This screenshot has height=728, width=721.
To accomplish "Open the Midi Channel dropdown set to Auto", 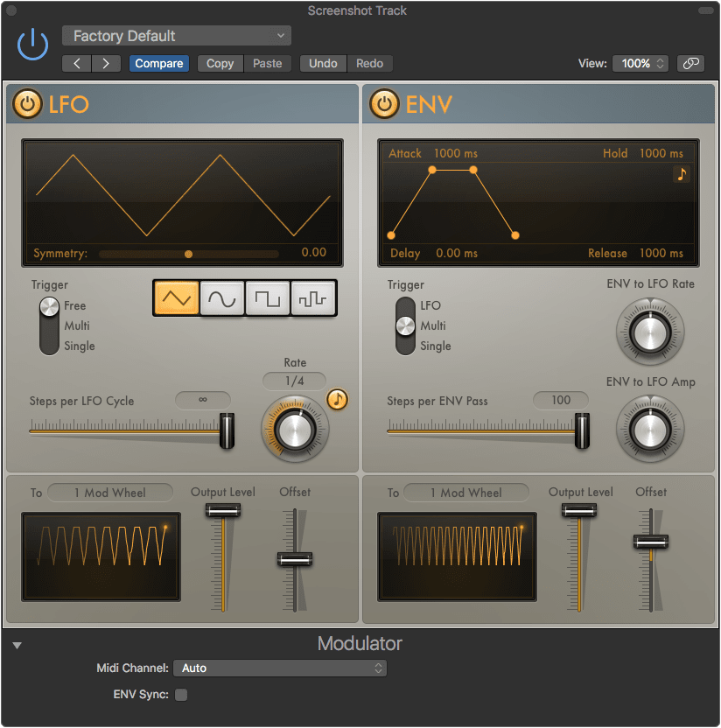I will coord(280,668).
